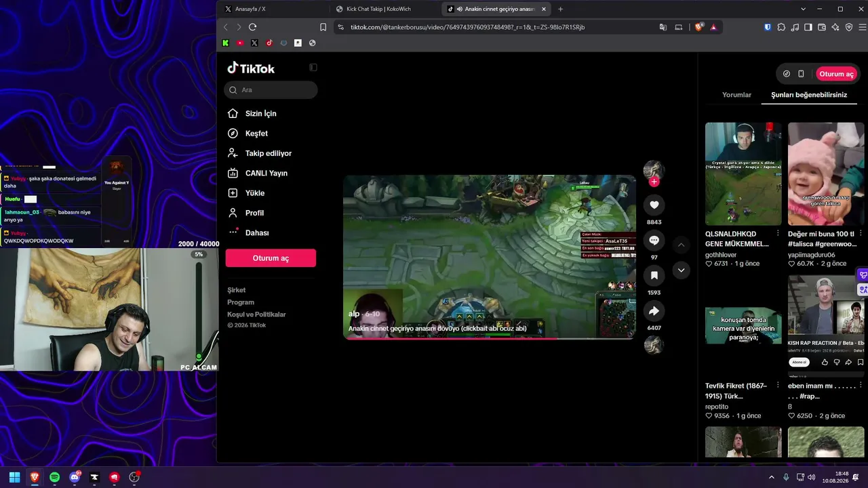
Task: Bookmark the video with the save icon
Action: point(654,275)
